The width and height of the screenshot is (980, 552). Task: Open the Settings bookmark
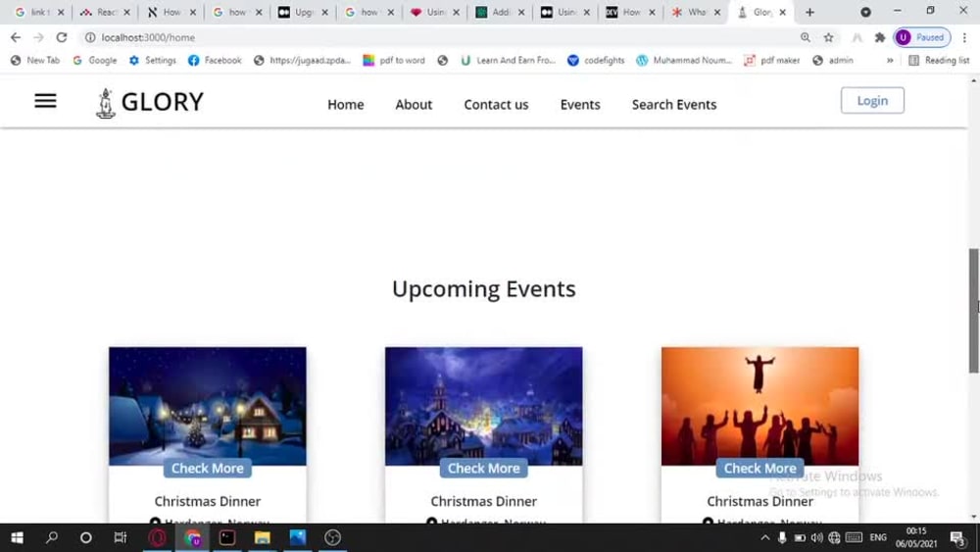pos(153,61)
